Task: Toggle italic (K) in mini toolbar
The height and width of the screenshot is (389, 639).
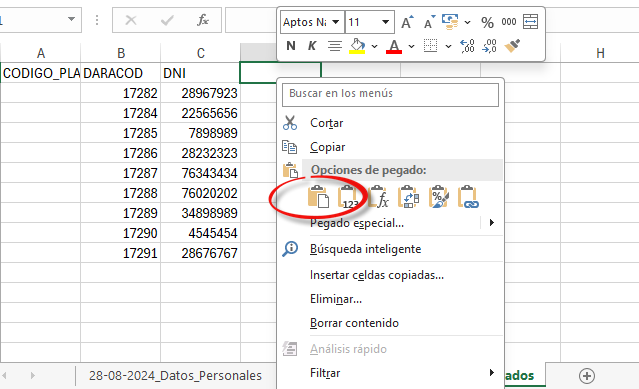Action: (312, 46)
